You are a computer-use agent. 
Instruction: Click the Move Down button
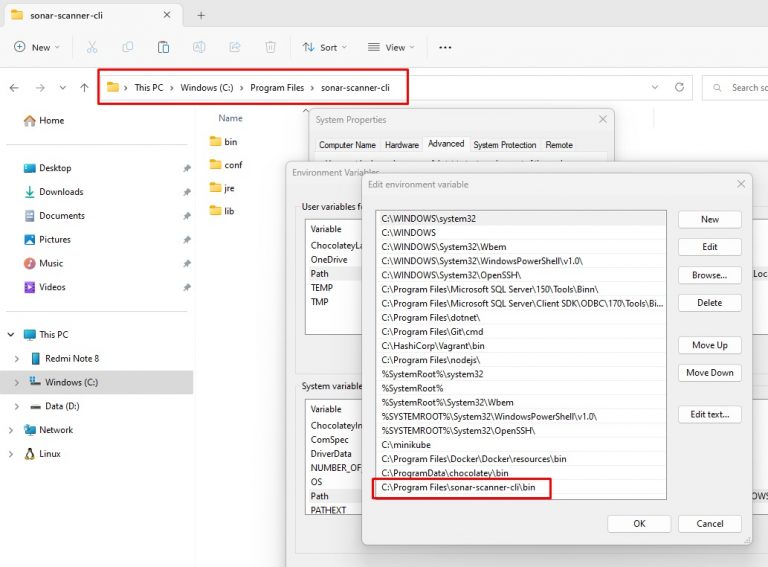click(710, 373)
